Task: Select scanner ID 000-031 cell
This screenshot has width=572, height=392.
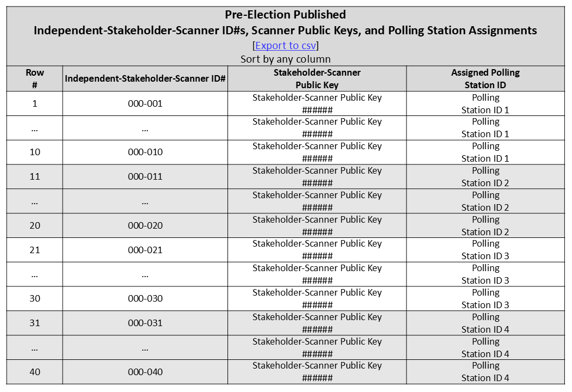Action: click(145, 323)
